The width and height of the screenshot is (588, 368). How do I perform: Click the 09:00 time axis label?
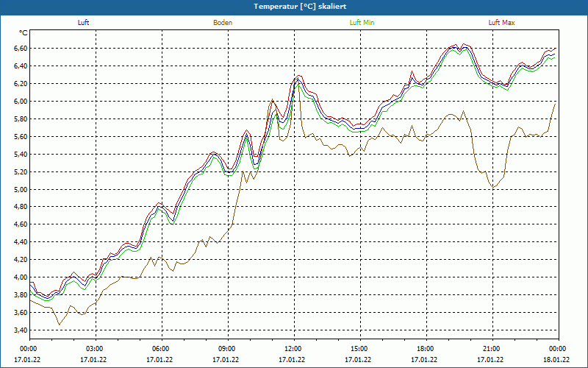[228, 349]
